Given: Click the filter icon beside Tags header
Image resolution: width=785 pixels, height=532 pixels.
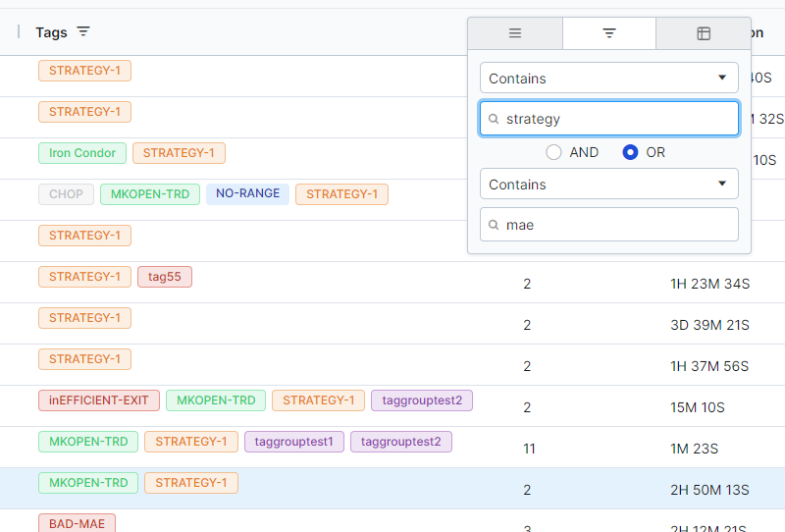Looking at the screenshot, I should (x=83, y=32).
